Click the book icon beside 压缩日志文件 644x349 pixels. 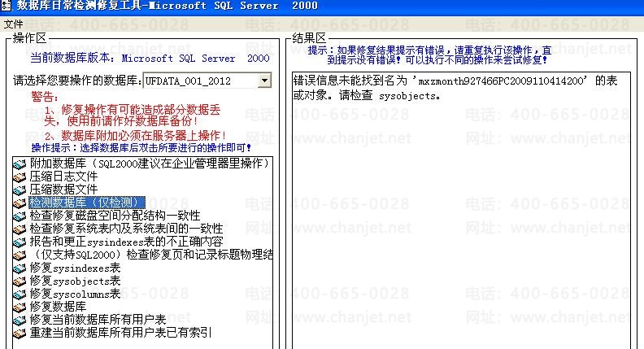tap(20, 177)
